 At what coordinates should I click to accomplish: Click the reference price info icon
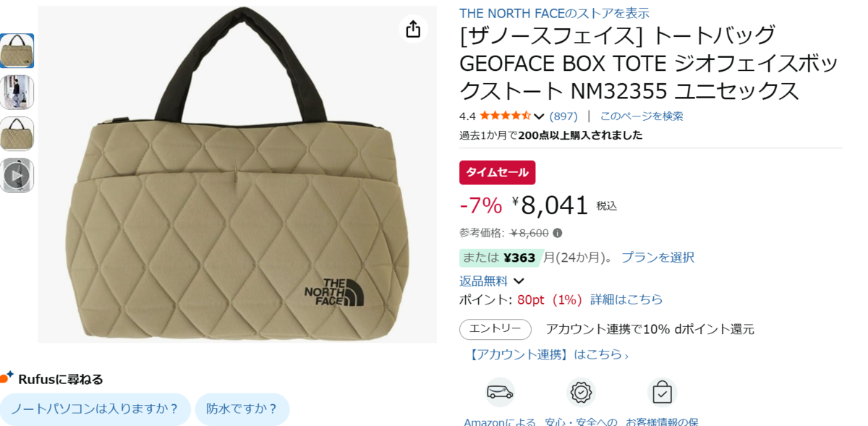coord(558,233)
